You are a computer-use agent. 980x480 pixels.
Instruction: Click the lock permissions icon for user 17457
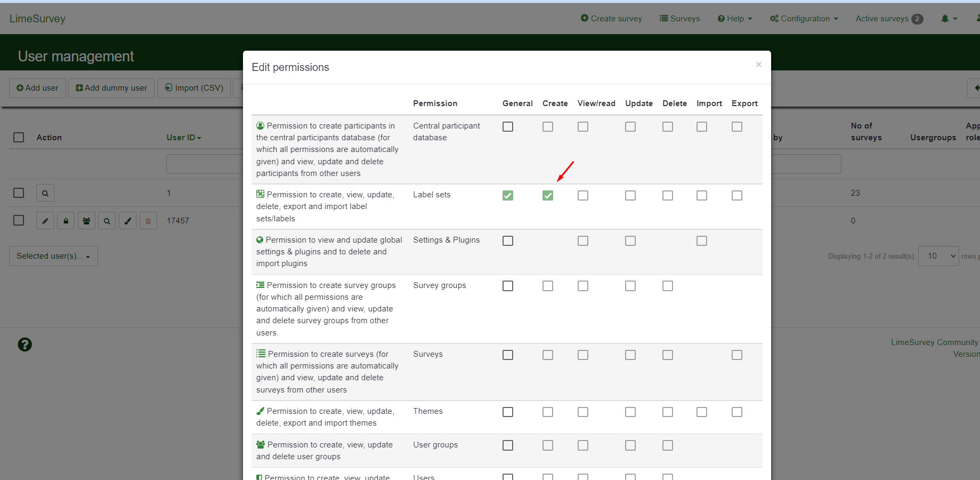(x=66, y=221)
